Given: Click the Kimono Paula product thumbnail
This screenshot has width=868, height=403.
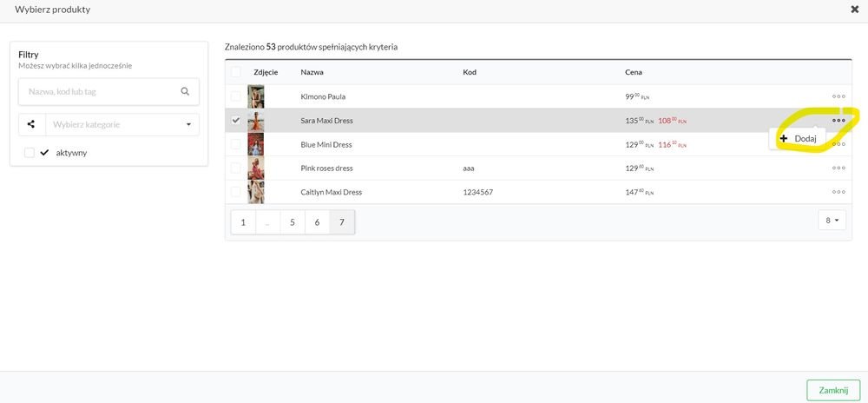Looking at the screenshot, I should pos(256,96).
